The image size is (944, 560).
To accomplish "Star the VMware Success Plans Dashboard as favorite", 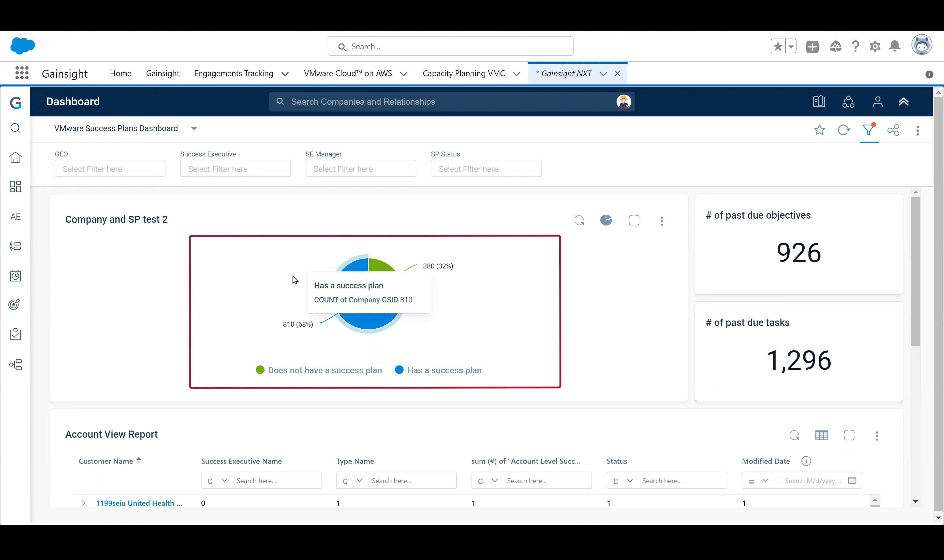I will (x=820, y=130).
